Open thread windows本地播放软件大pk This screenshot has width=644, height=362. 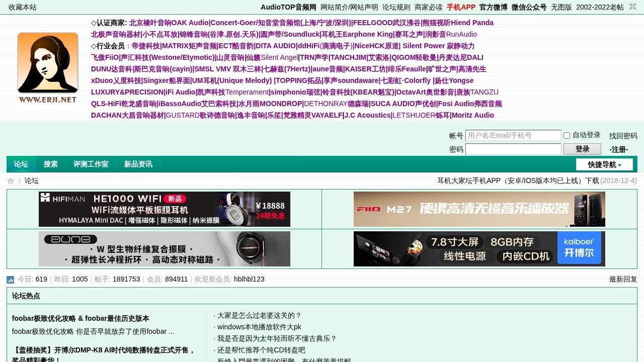point(259,327)
